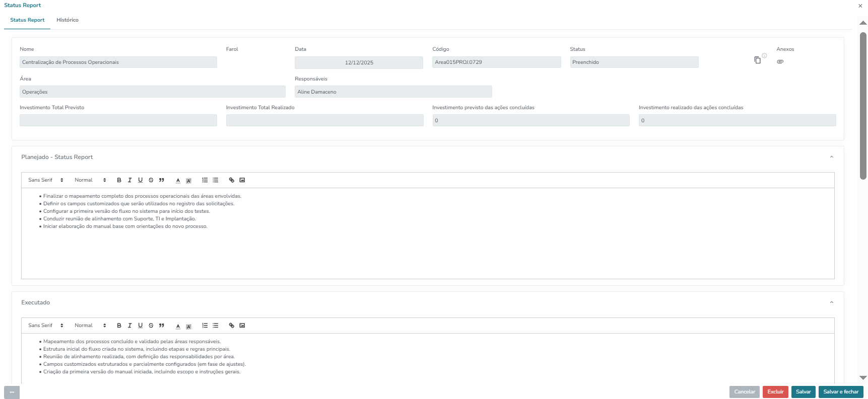The height and width of the screenshot is (399, 868).
Task: Apply bold in Planejado editor toolbar
Action: [x=119, y=180]
